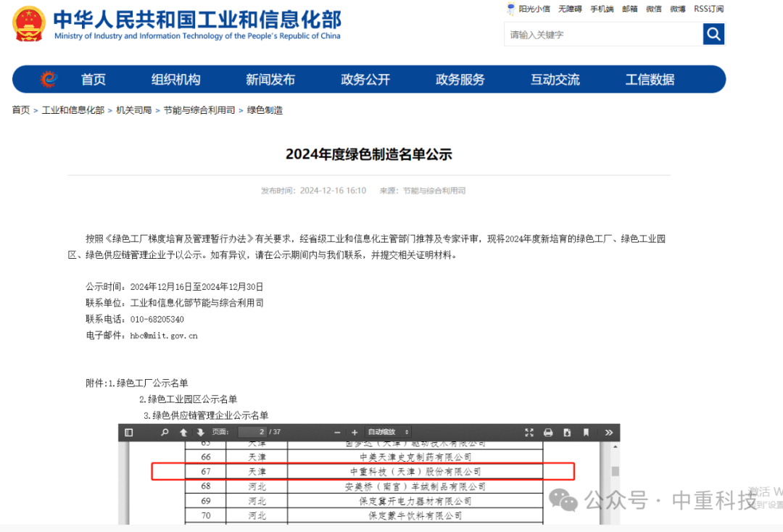The width and height of the screenshot is (783, 532).
Task: Click the 微博 link at top
Action: point(678,9)
